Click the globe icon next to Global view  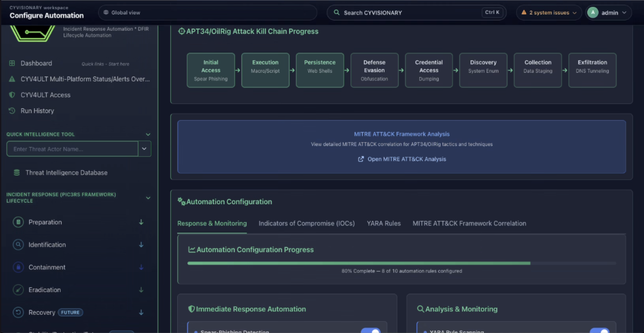(106, 12)
